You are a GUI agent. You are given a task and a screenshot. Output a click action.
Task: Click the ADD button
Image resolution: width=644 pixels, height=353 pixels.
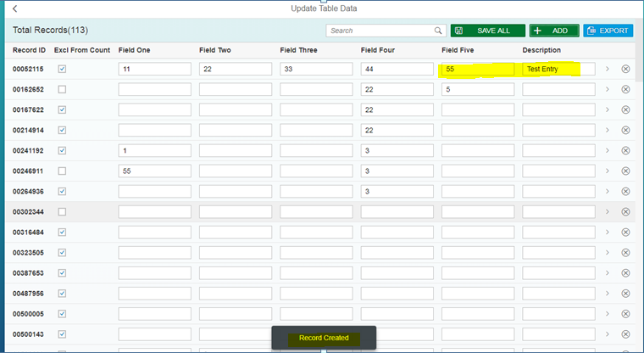(553, 31)
